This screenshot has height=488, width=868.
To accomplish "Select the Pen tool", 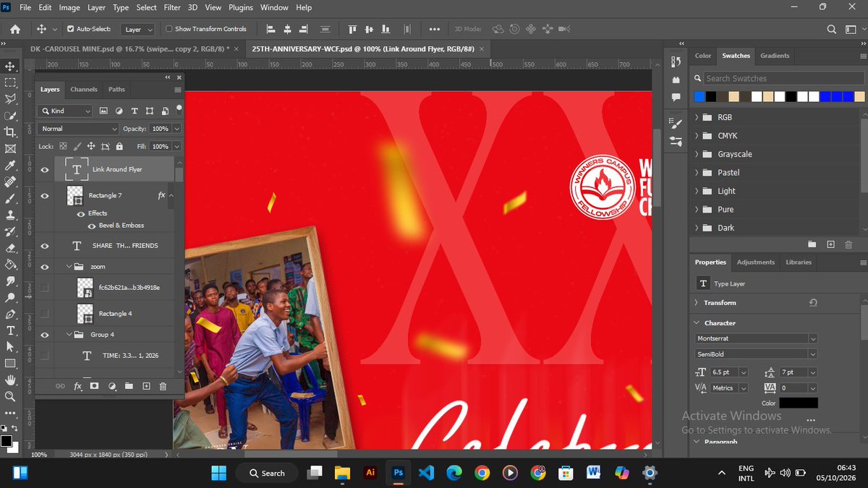I will tap(11, 314).
